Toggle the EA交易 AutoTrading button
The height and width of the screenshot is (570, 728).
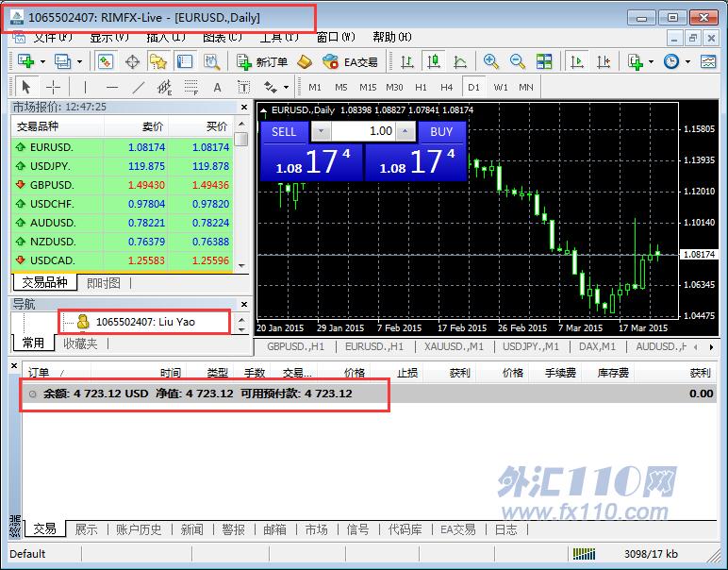point(350,61)
